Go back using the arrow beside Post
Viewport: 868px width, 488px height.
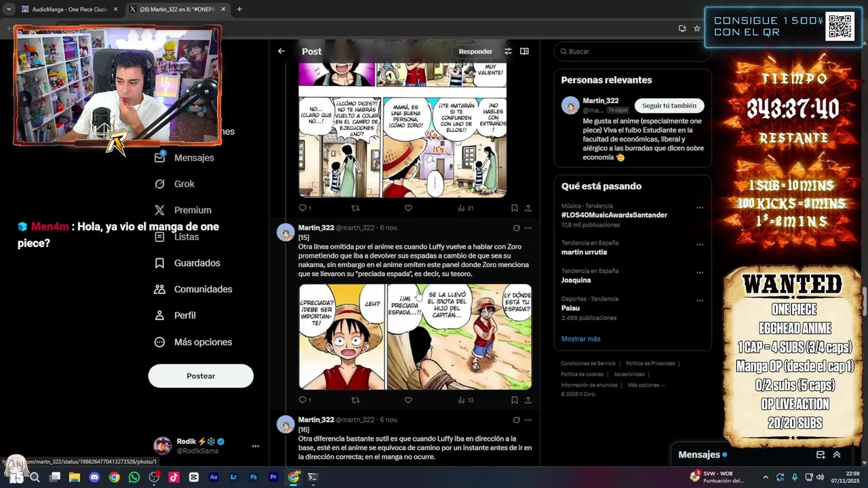pos(281,51)
